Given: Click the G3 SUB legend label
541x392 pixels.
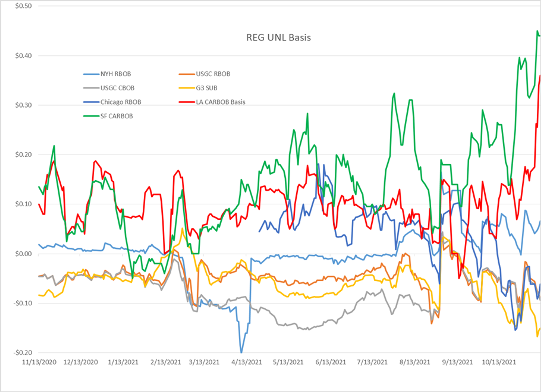Looking at the screenshot, I should (x=207, y=88).
